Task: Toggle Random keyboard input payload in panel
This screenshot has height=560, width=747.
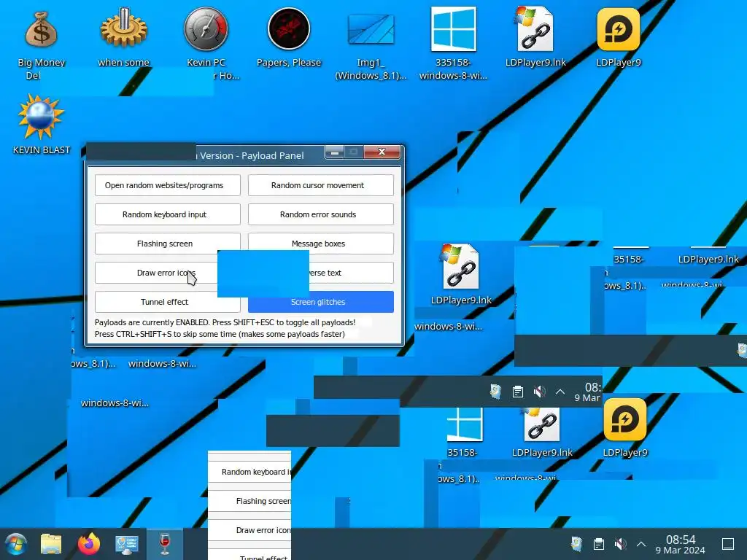Action: tap(167, 214)
